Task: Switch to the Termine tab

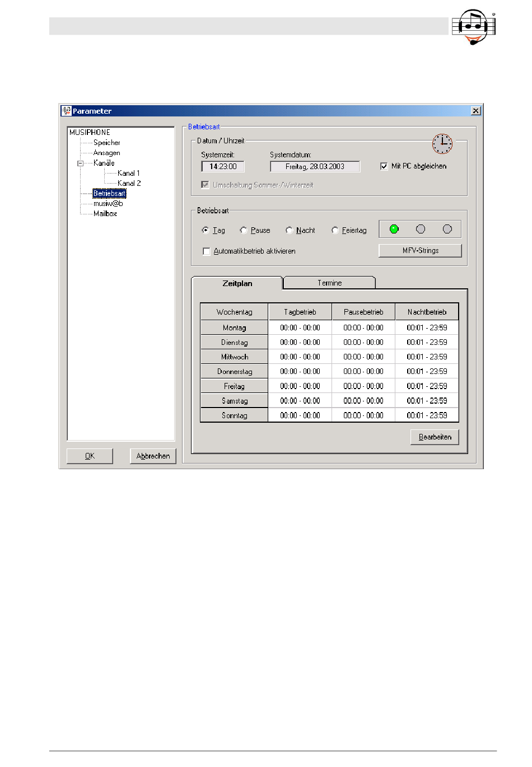Action: click(x=330, y=283)
